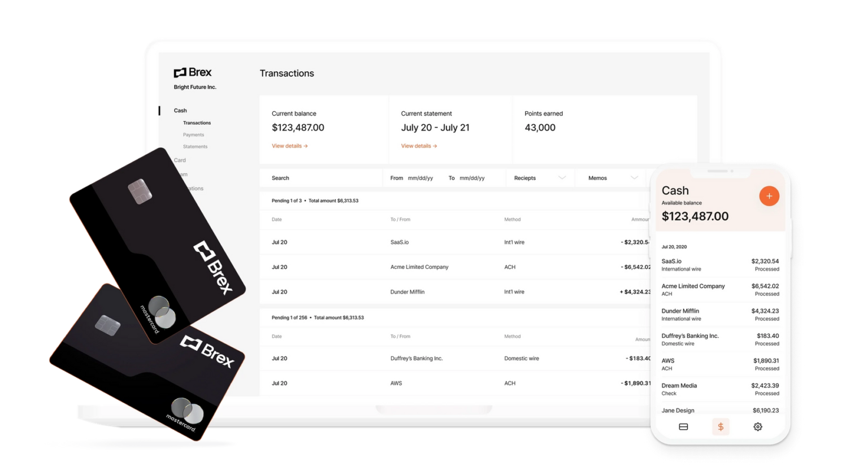868x475 pixels.
Task: Click the To date field
Action: [472, 178]
